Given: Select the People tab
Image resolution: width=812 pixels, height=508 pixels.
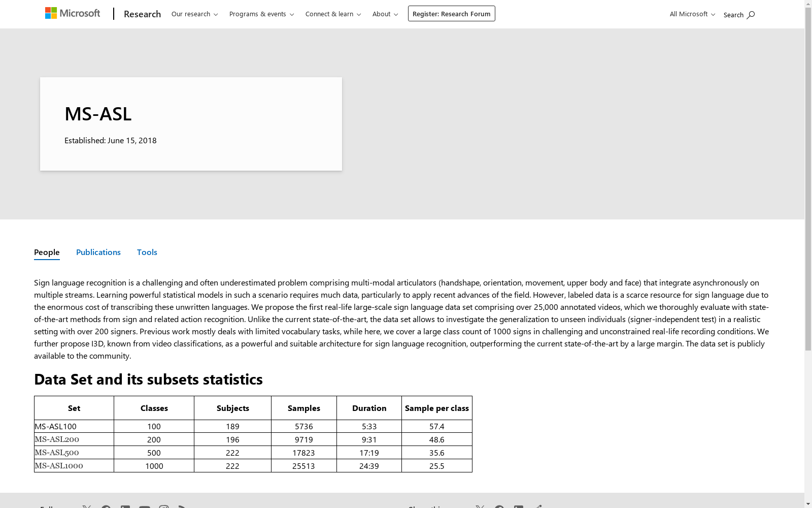Looking at the screenshot, I should tap(47, 252).
